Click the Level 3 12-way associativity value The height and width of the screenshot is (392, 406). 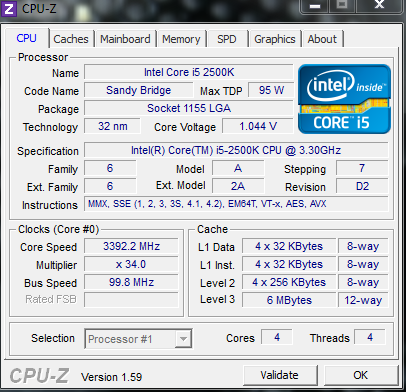363,300
